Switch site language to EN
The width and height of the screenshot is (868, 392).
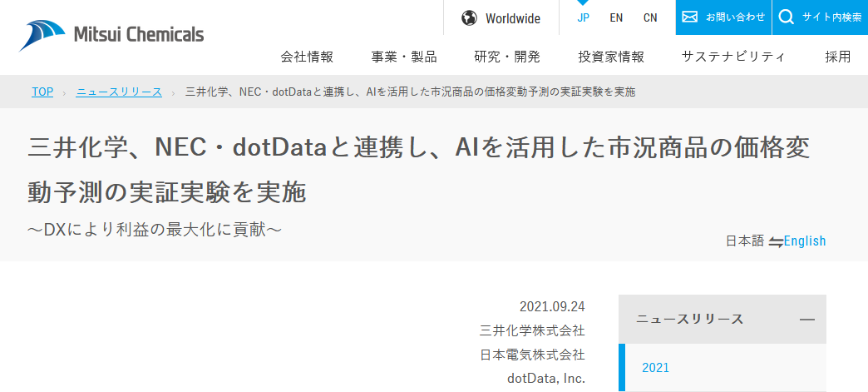[616, 17]
